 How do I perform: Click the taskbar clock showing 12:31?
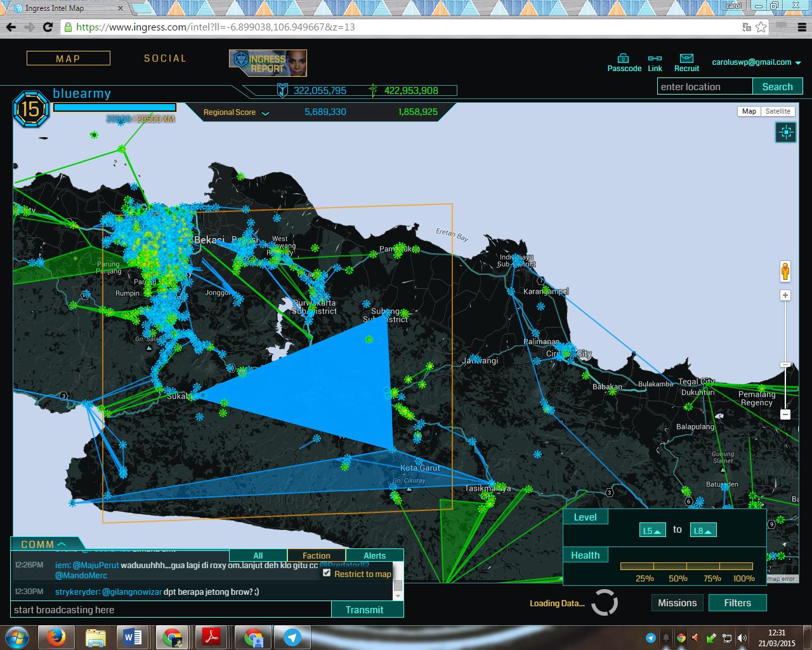(776, 637)
